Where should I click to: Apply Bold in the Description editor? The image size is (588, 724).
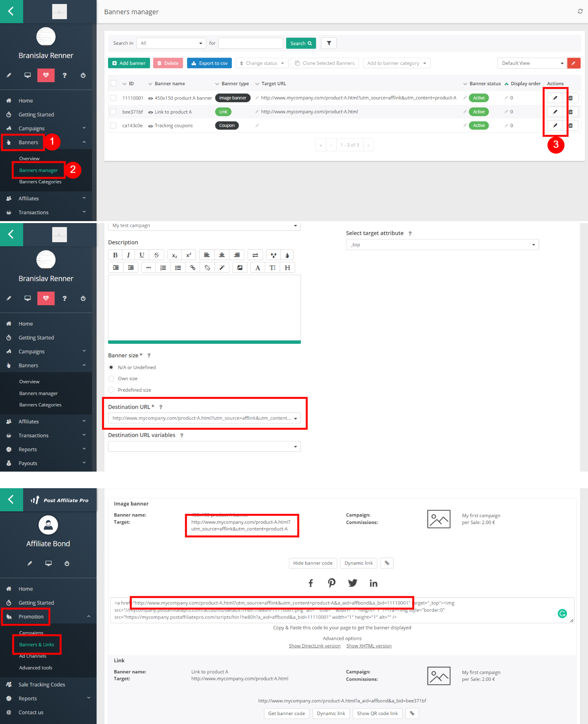115,255
